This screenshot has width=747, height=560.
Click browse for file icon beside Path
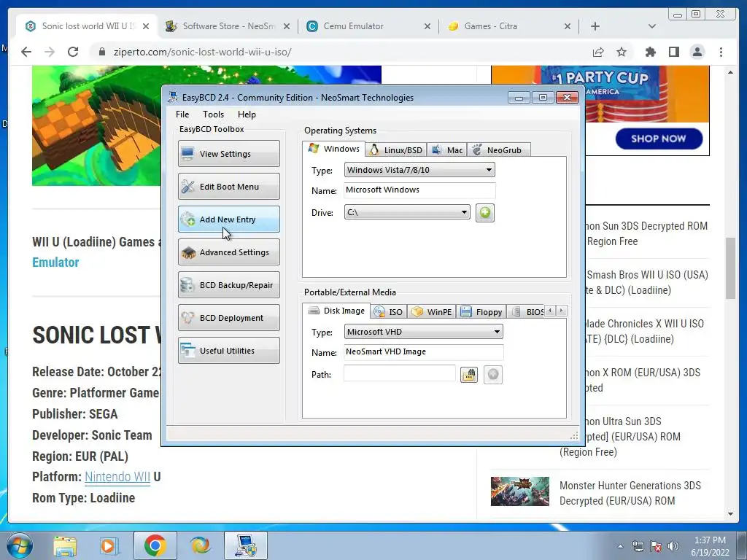(469, 375)
